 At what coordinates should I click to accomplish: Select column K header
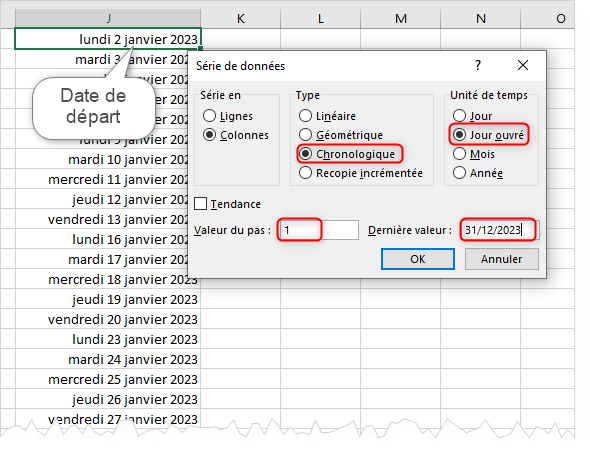click(241, 18)
